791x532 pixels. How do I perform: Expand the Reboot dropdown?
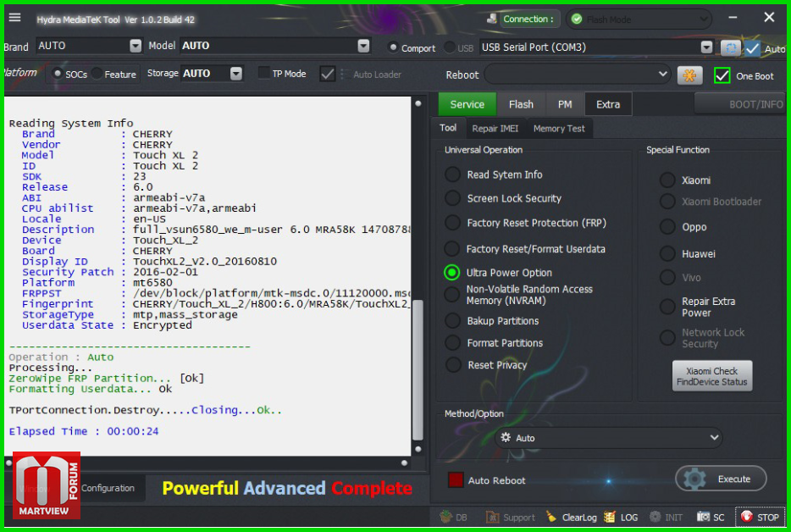click(663, 75)
